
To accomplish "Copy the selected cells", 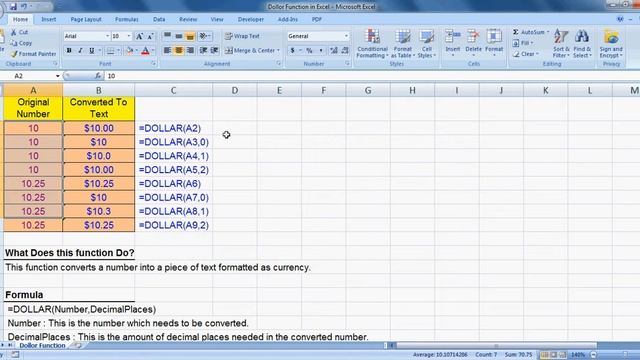I will point(21,43).
